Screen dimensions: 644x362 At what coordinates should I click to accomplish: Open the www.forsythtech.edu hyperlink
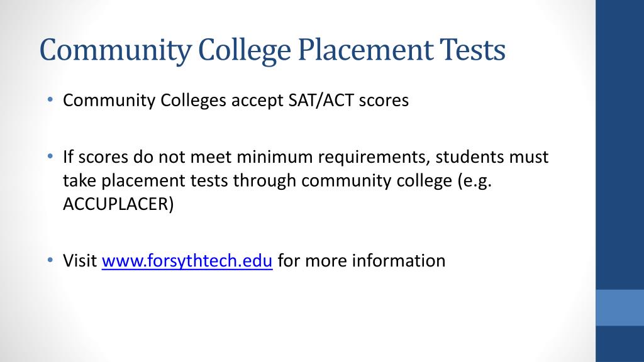pos(187,261)
